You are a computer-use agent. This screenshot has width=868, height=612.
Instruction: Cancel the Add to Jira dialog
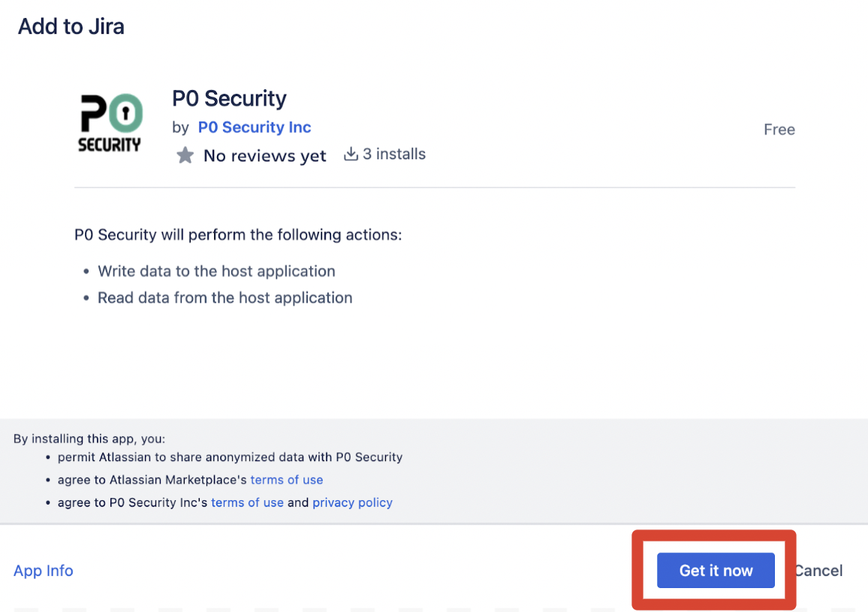818,571
